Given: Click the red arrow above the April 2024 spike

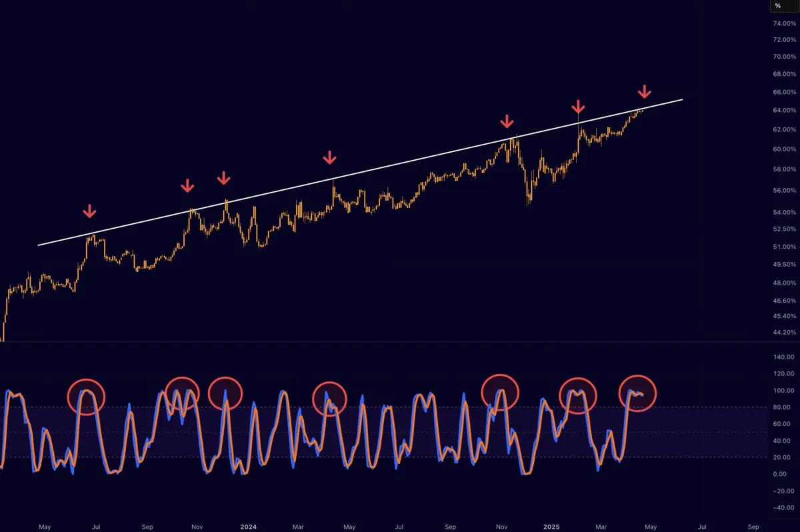Looking at the screenshot, I should pyautogui.click(x=329, y=158).
